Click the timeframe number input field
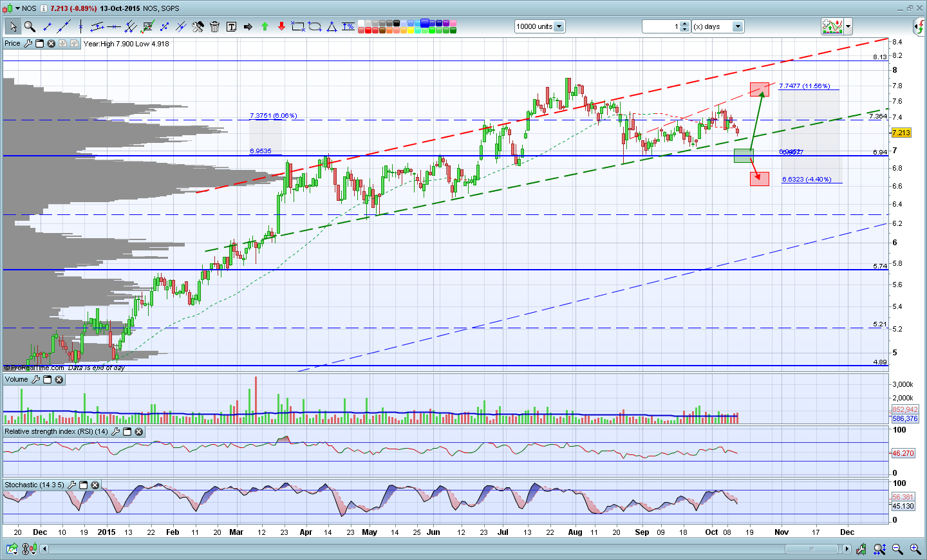The height and width of the screenshot is (560, 927). 661,26
